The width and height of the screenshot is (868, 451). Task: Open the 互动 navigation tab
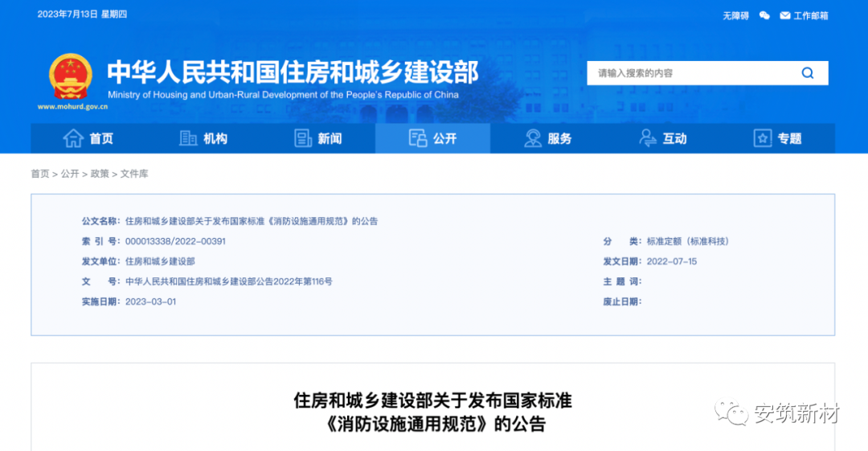[662, 138]
